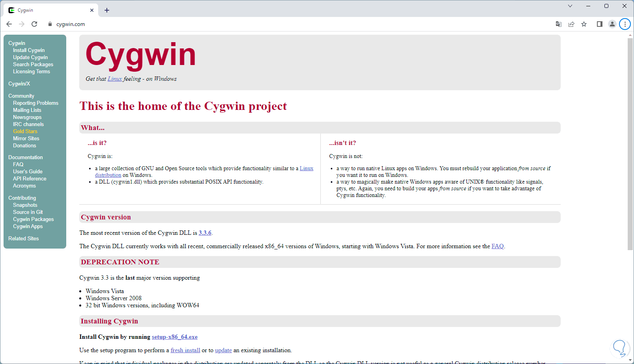The width and height of the screenshot is (634, 364).
Task: Open Snapshots page
Action: click(x=25, y=205)
